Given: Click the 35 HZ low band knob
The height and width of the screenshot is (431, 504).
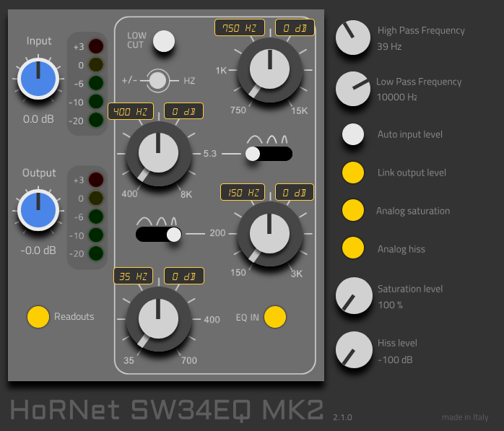Looking at the screenshot, I should [x=158, y=319].
